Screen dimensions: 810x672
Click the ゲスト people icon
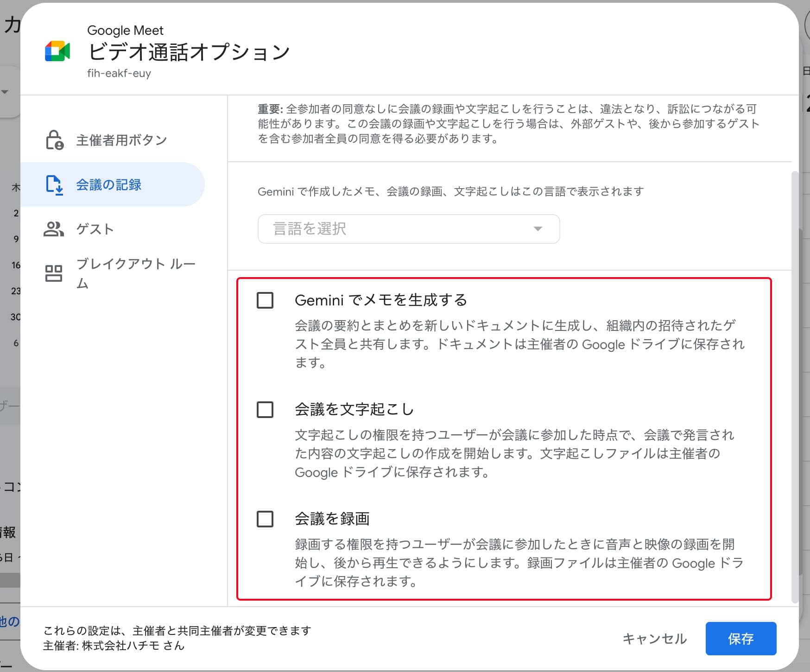click(x=54, y=229)
